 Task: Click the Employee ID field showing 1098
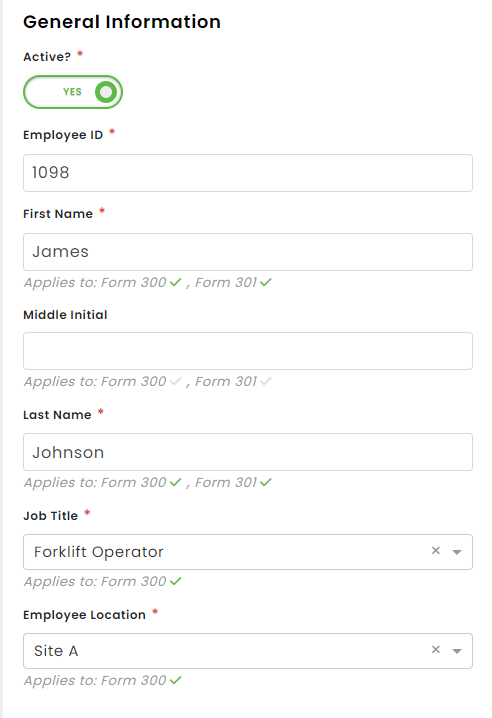[248, 173]
